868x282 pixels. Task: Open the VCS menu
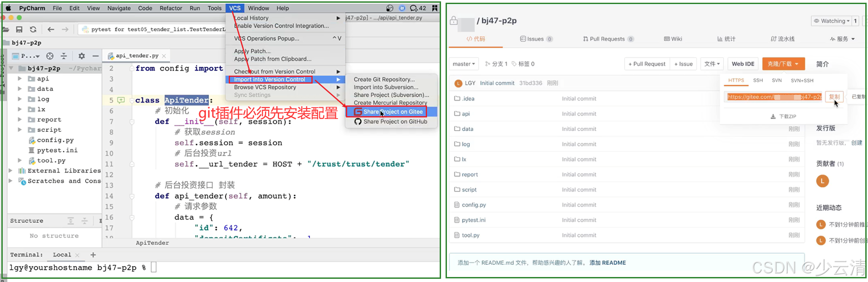[x=235, y=8]
